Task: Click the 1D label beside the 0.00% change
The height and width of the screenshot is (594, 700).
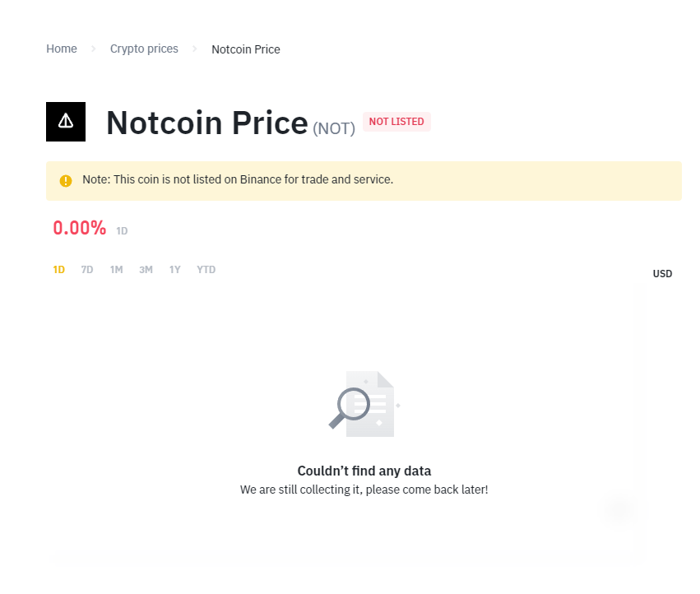Action: coord(122,231)
